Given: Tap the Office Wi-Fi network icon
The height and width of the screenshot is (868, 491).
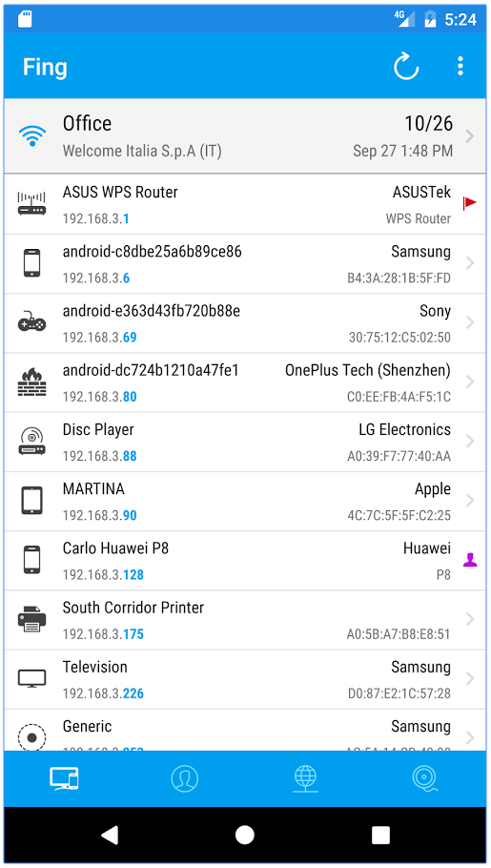Looking at the screenshot, I should pyautogui.click(x=32, y=135).
